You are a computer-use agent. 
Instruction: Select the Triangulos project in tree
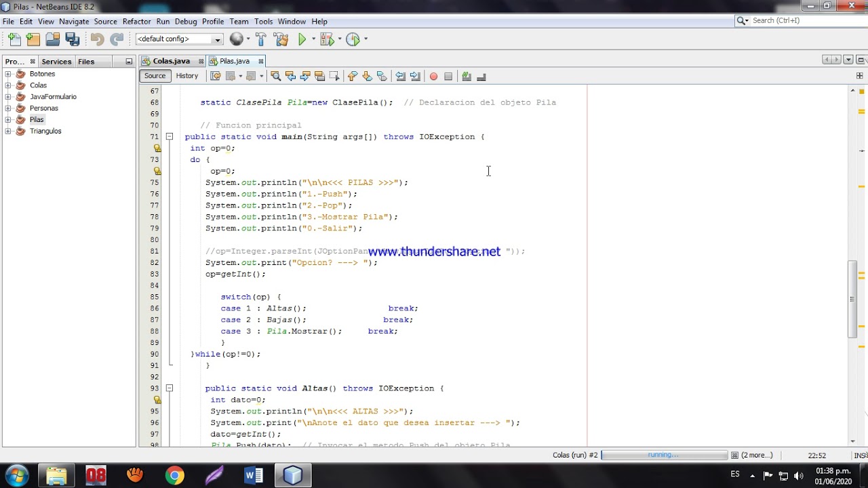pos(45,131)
